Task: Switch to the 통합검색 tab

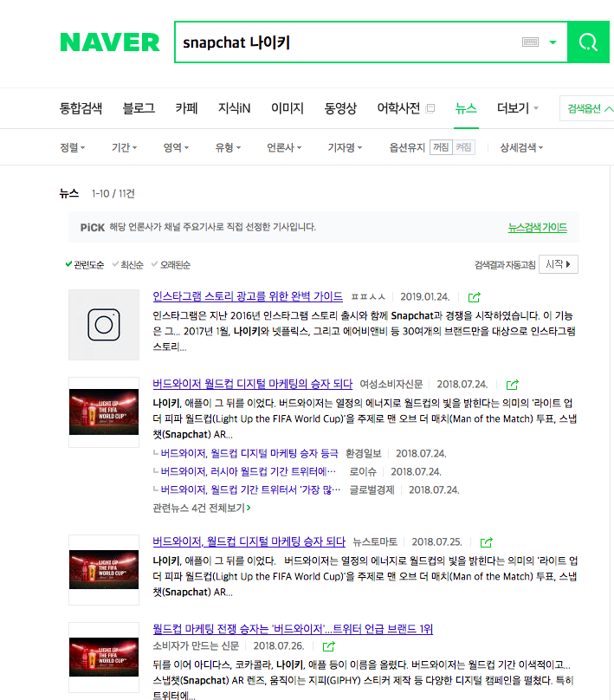Action: click(81, 108)
